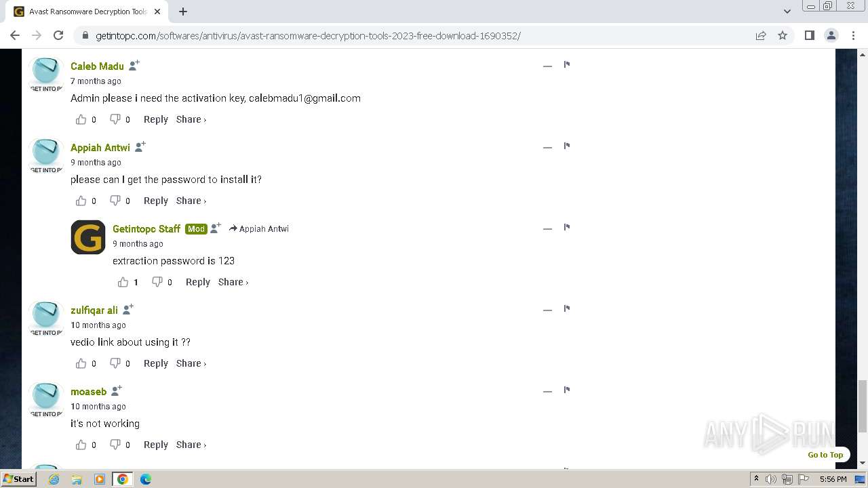Flag the Getintopc Staff reply
This screenshot has width=868, height=488.
coord(567,228)
